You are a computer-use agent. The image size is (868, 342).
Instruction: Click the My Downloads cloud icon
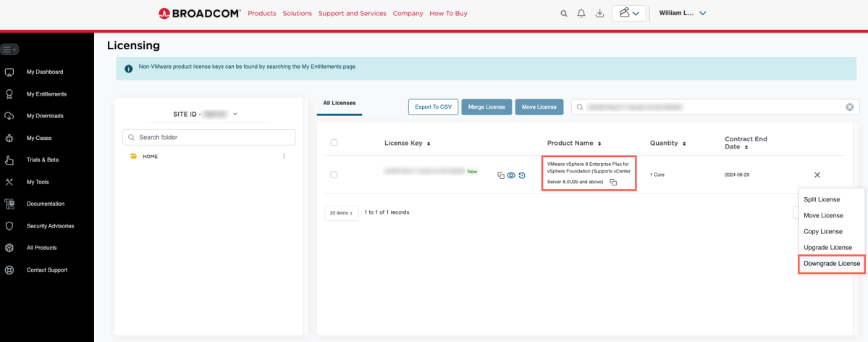coord(9,117)
